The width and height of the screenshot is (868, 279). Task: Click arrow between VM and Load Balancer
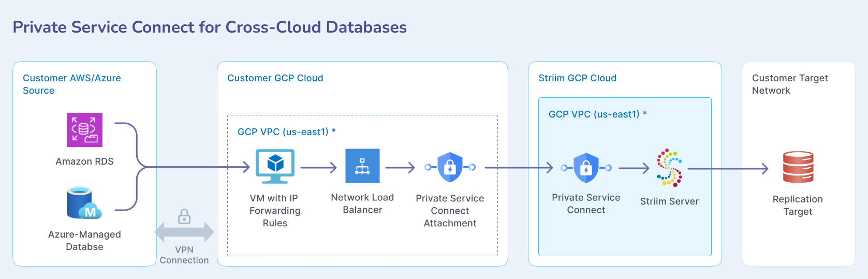pyautogui.click(x=318, y=168)
